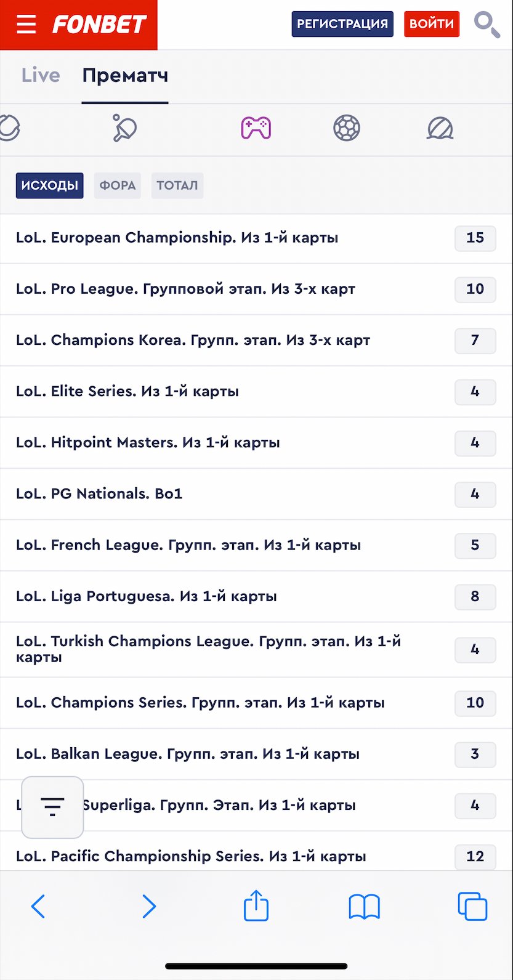Tap the search magnifier icon

tap(487, 25)
